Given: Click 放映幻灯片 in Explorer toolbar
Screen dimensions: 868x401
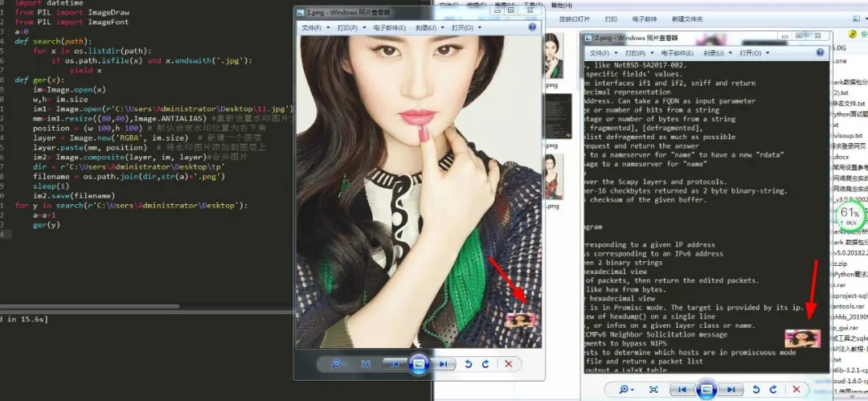Looking at the screenshot, I should pyautogui.click(x=574, y=18).
